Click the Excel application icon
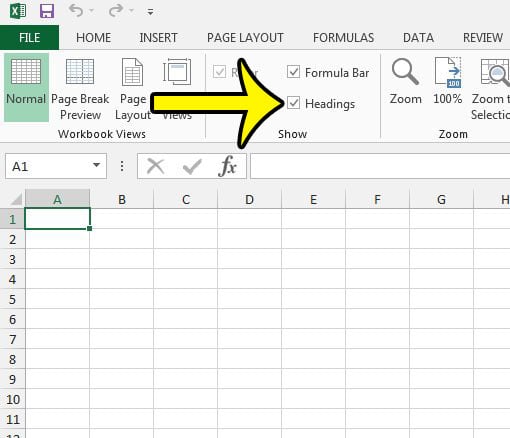Viewport: 510px width, 438px height. (18, 11)
